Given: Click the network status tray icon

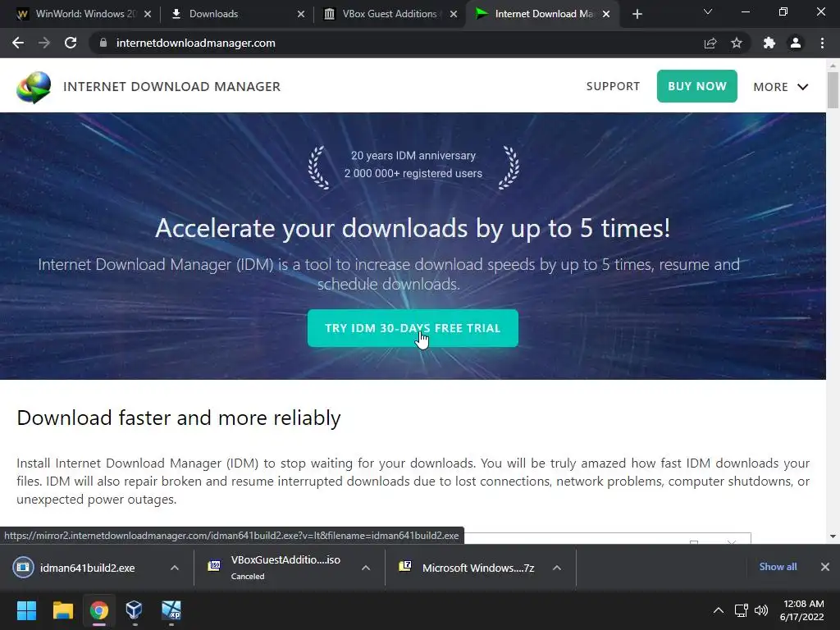Looking at the screenshot, I should pos(742,610).
